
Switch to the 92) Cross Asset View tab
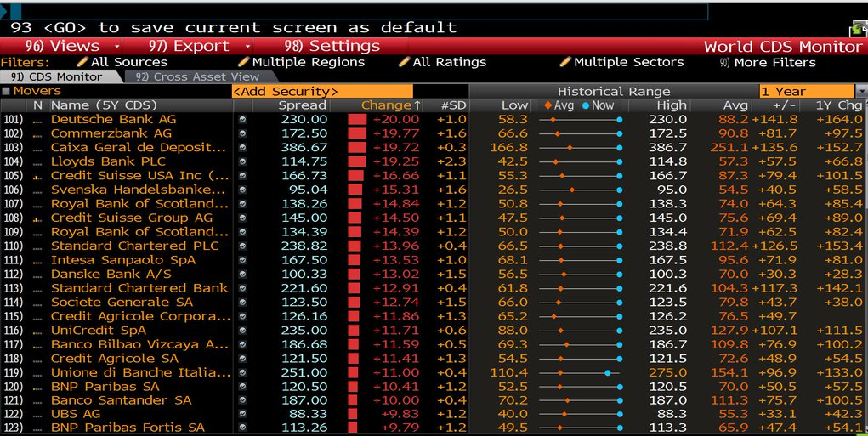(x=197, y=76)
